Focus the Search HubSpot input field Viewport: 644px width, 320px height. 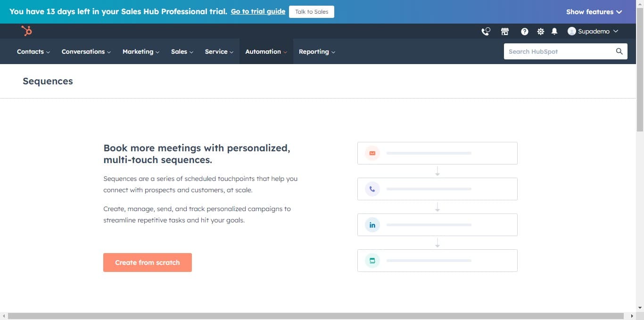click(x=559, y=51)
